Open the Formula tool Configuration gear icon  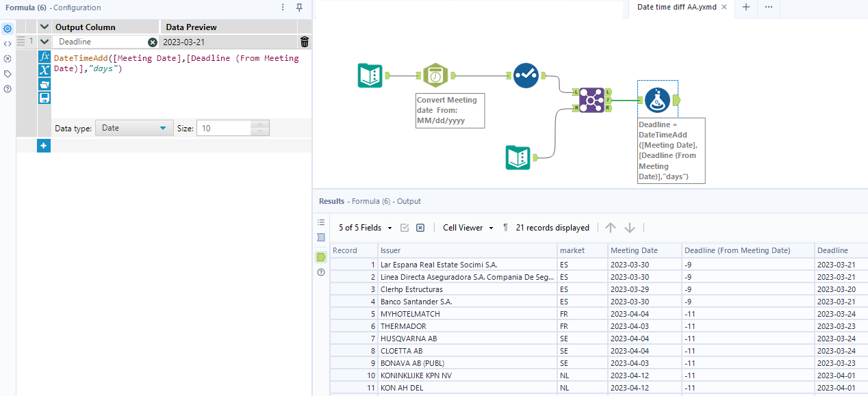pyautogui.click(x=7, y=29)
